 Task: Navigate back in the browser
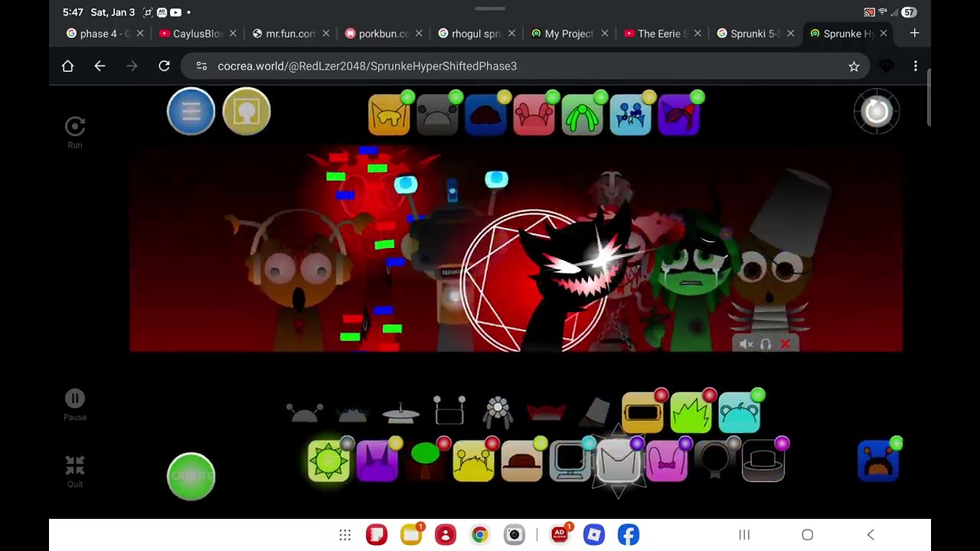tap(100, 67)
